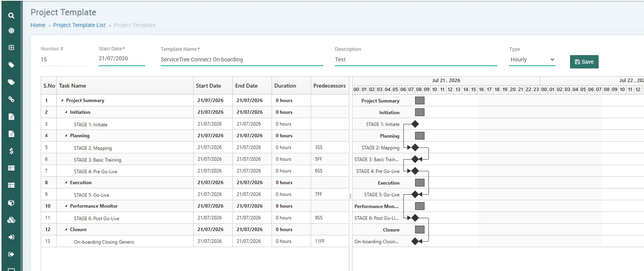Save the project template
Viewport: 644px width, 271px height.
point(584,62)
